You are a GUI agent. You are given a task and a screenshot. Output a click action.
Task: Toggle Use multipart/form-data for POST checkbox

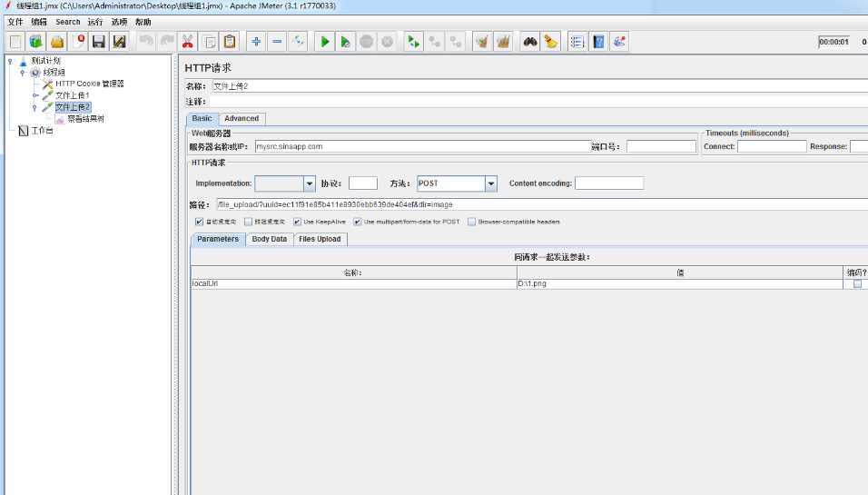pyautogui.click(x=358, y=222)
